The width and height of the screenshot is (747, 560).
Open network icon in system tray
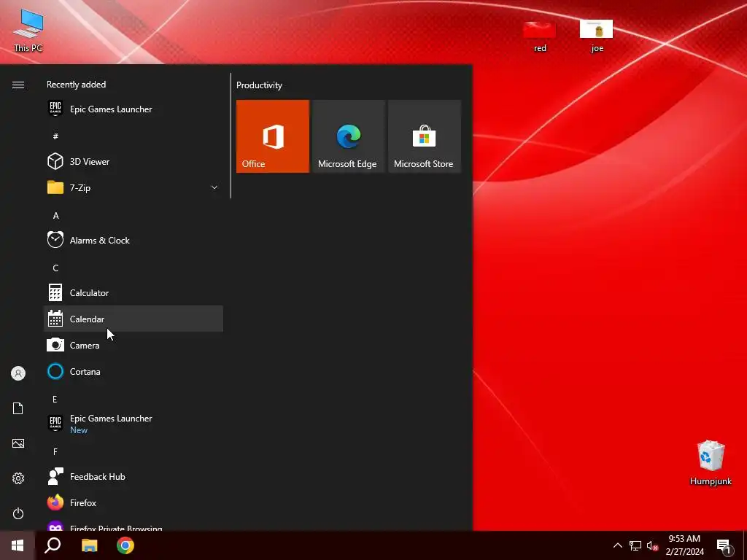(x=635, y=545)
